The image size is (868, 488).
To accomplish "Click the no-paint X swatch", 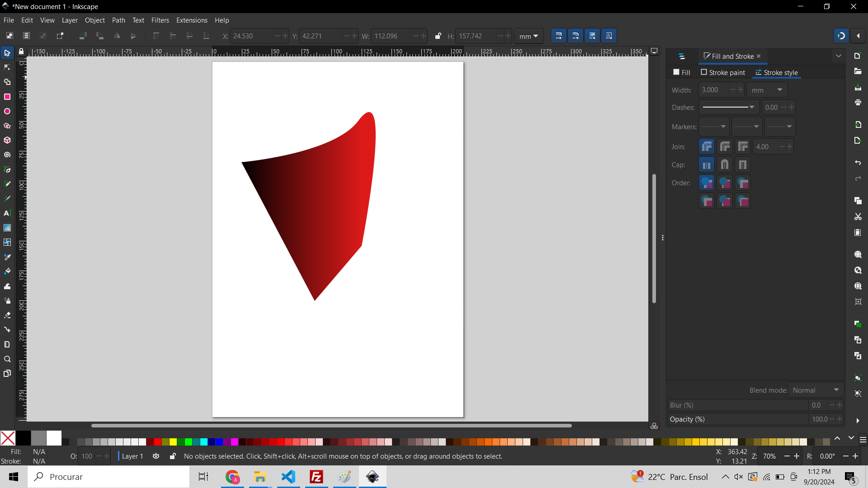I will click(8, 438).
